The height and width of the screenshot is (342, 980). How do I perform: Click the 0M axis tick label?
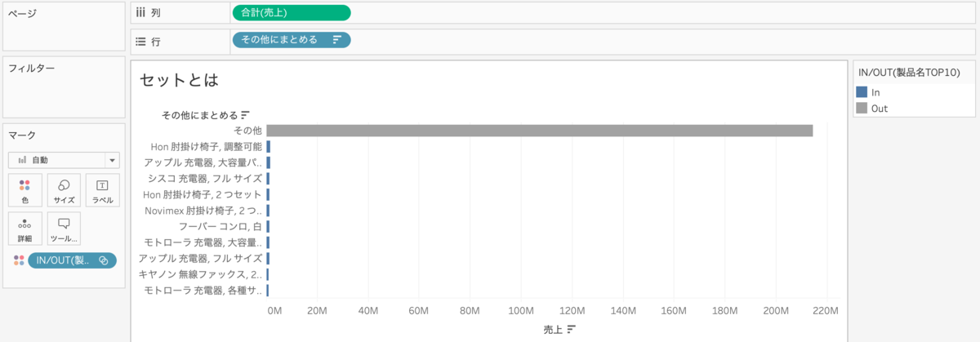[275, 310]
